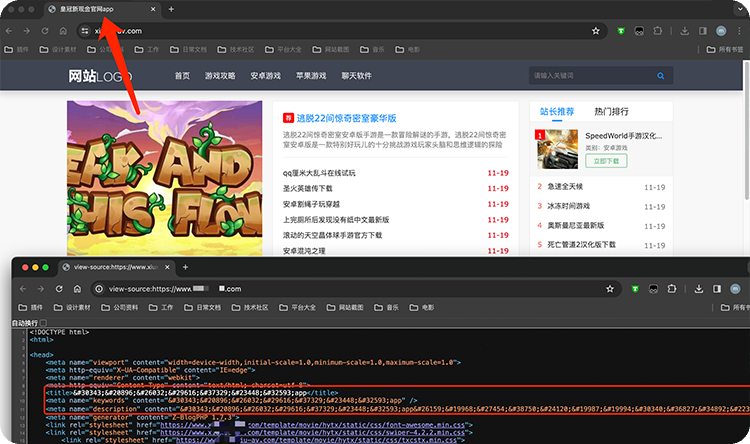Open 技术社区 bookmark folder in website window

coord(236,49)
